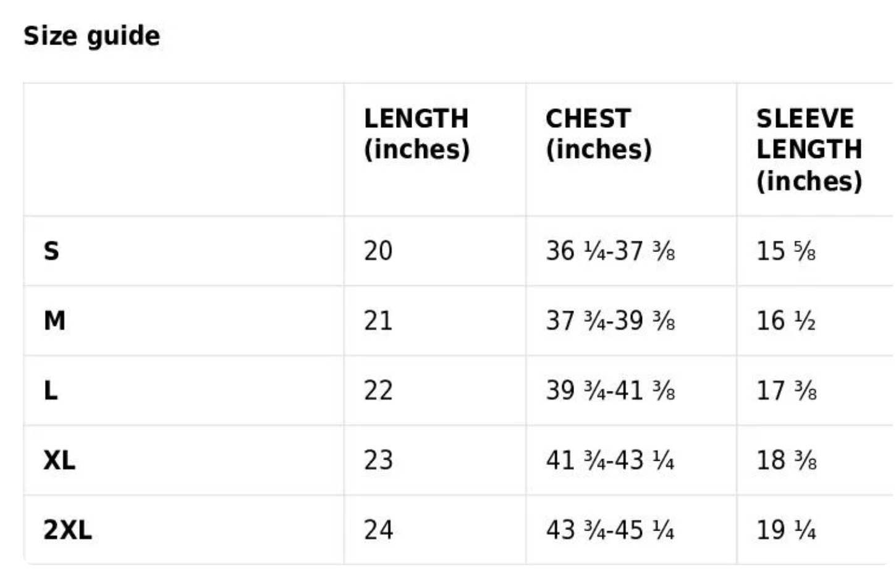Select the M size row label
The image size is (896, 588).
54,321
